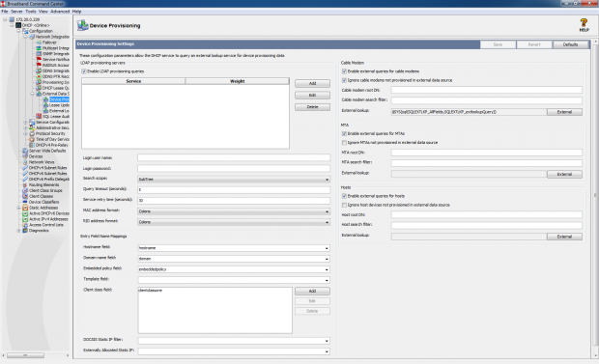Click the Service Notification red flag icon
The image size is (599, 364).
click(39, 60)
